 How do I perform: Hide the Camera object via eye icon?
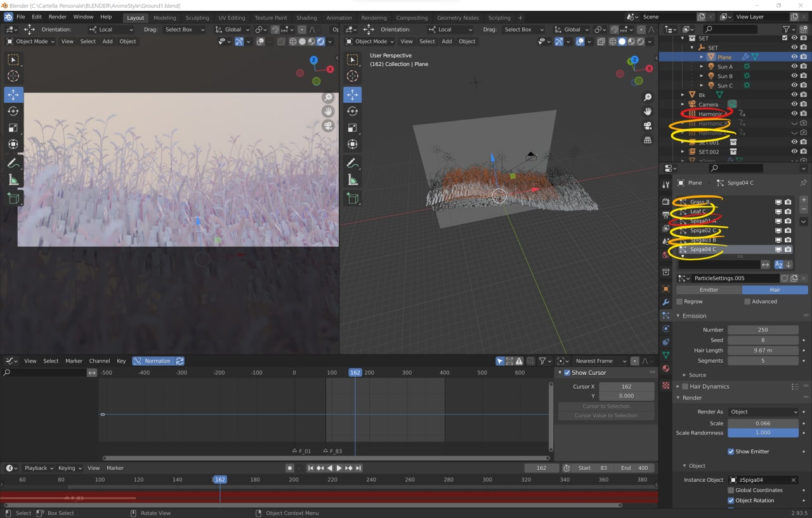[794, 104]
